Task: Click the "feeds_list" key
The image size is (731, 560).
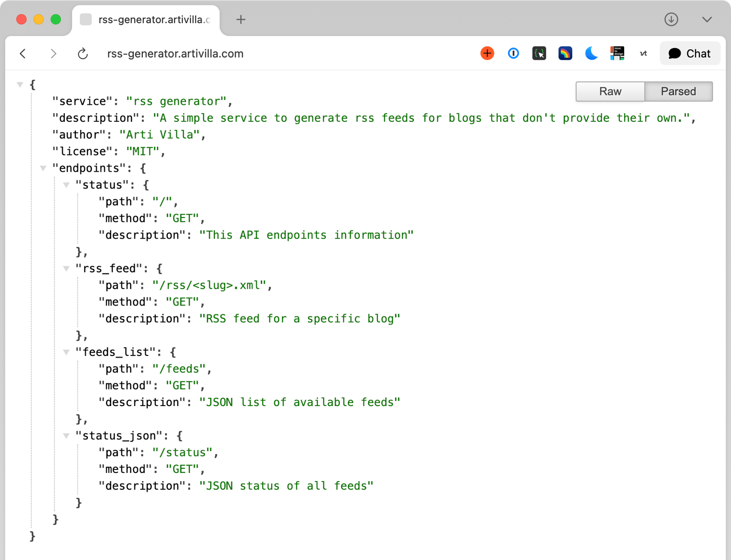Action: click(115, 352)
